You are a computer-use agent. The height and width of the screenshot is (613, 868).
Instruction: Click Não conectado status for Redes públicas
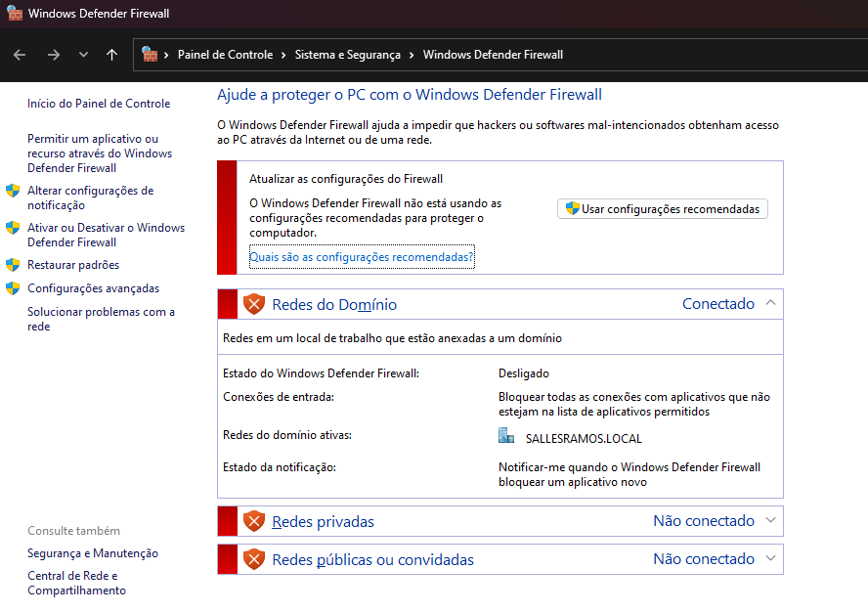point(704,558)
